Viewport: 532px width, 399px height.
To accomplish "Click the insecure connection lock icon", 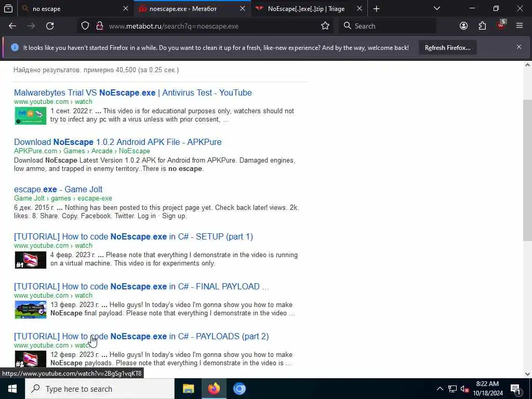I will (100, 26).
